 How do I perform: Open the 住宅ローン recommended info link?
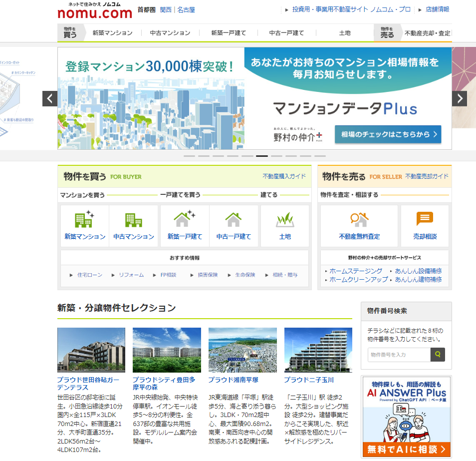tap(89, 275)
